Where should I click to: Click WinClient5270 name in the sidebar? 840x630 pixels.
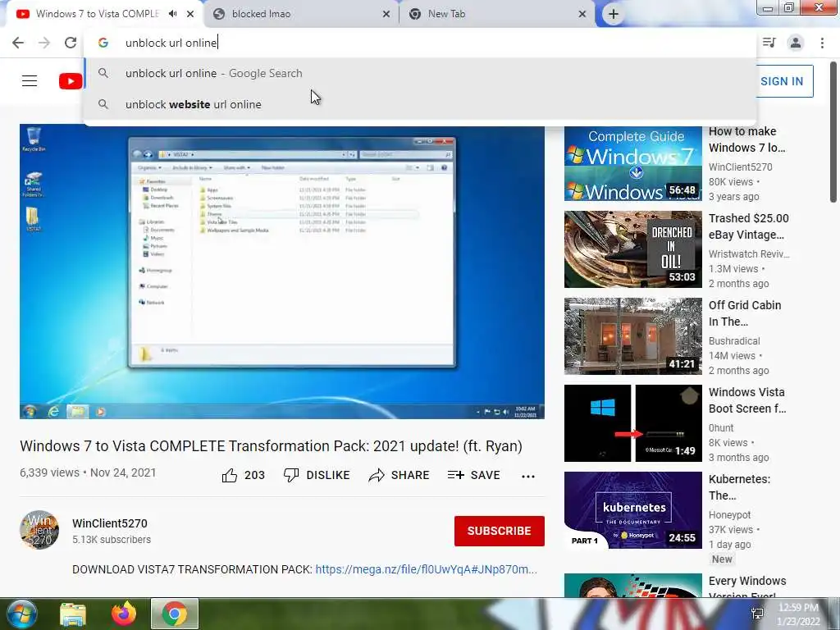point(741,167)
